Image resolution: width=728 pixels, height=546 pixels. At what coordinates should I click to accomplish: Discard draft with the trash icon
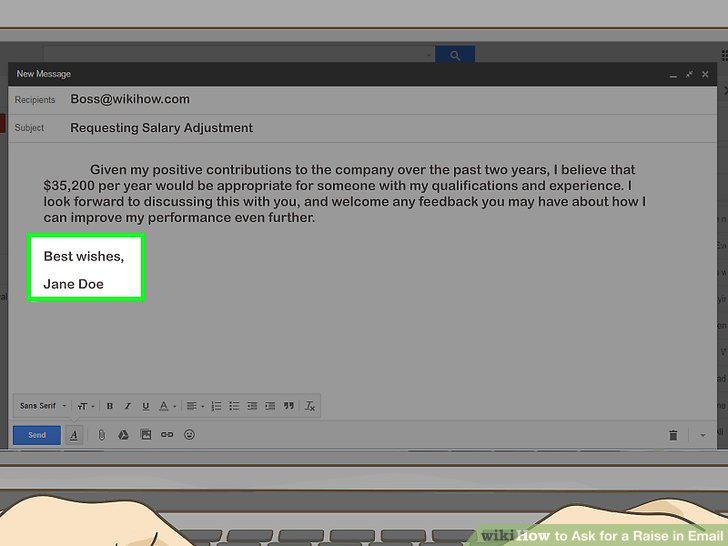673,435
